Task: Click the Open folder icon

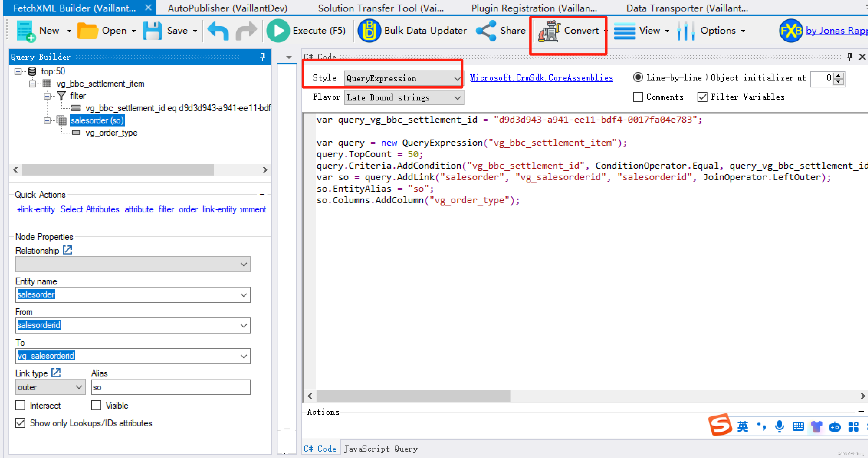Action: [87, 31]
